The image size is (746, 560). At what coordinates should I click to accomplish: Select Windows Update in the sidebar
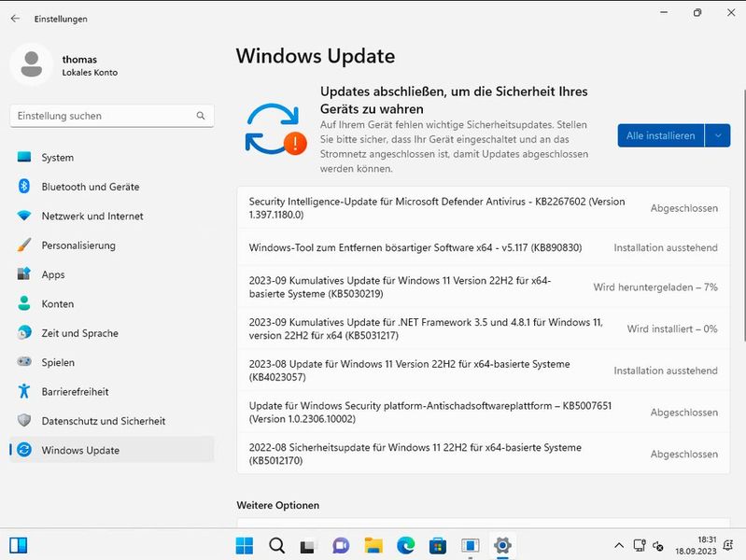coord(112,450)
